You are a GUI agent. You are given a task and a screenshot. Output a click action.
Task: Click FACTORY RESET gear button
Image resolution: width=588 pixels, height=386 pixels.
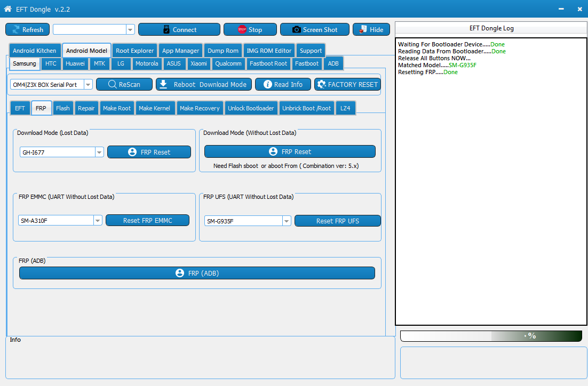coord(348,84)
